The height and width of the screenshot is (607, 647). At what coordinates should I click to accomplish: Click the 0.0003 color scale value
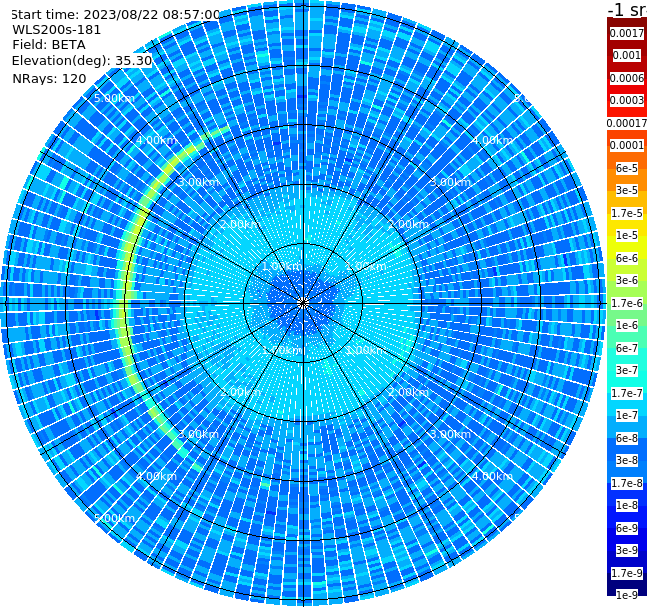627,100
